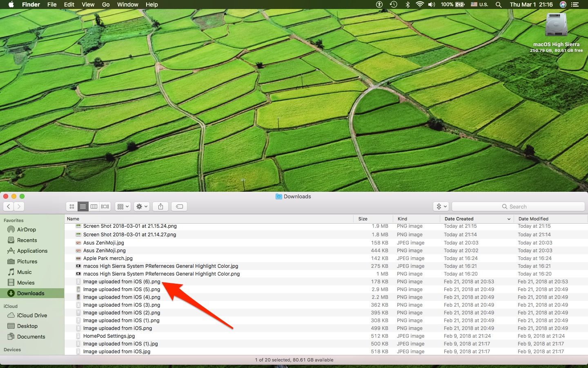Screen dimensions: 588x368
Task: Select list view toggle in toolbar
Action: pyautogui.click(x=83, y=206)
